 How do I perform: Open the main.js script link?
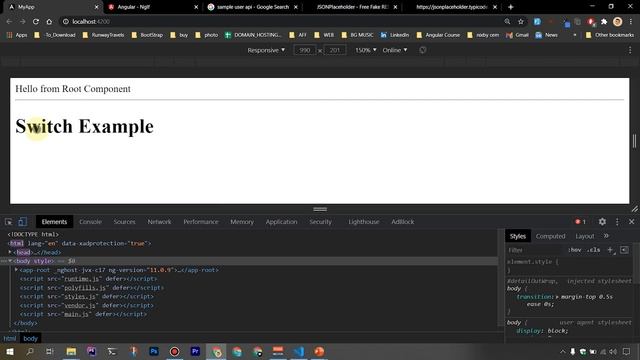pos(77,314)
